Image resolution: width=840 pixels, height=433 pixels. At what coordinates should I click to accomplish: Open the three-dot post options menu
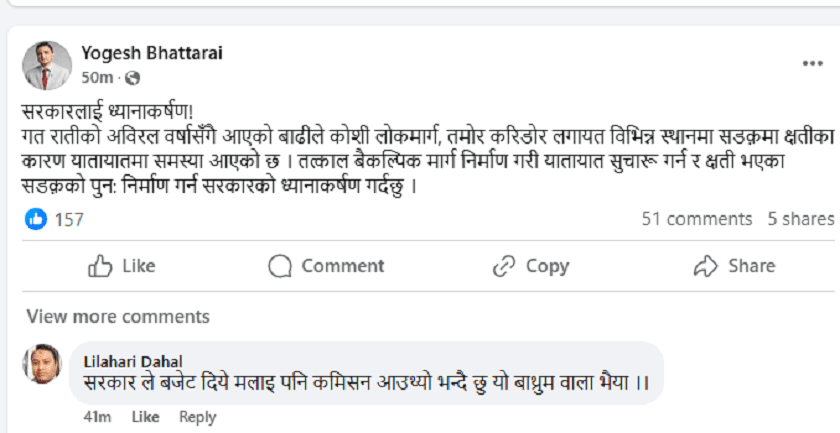coord(812,64)
